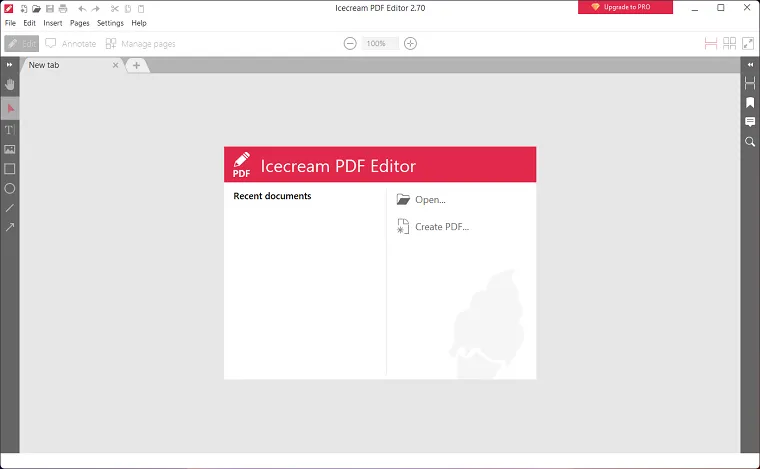Click the open folder icon in quick toolbar

click(x=36, y=8)
